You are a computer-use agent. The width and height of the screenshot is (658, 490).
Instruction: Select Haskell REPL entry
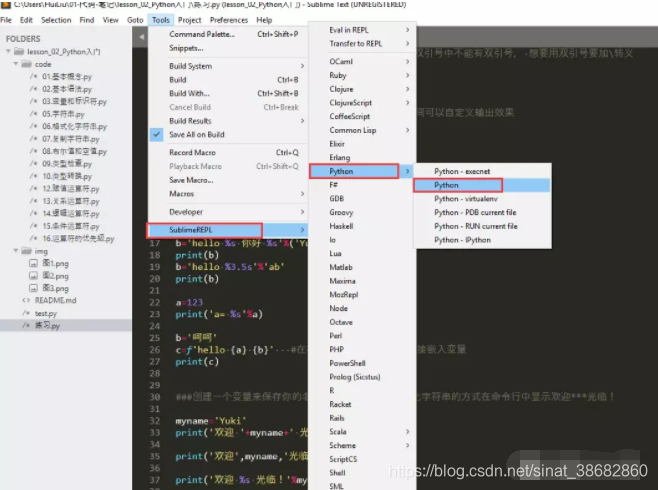(362, 227)
